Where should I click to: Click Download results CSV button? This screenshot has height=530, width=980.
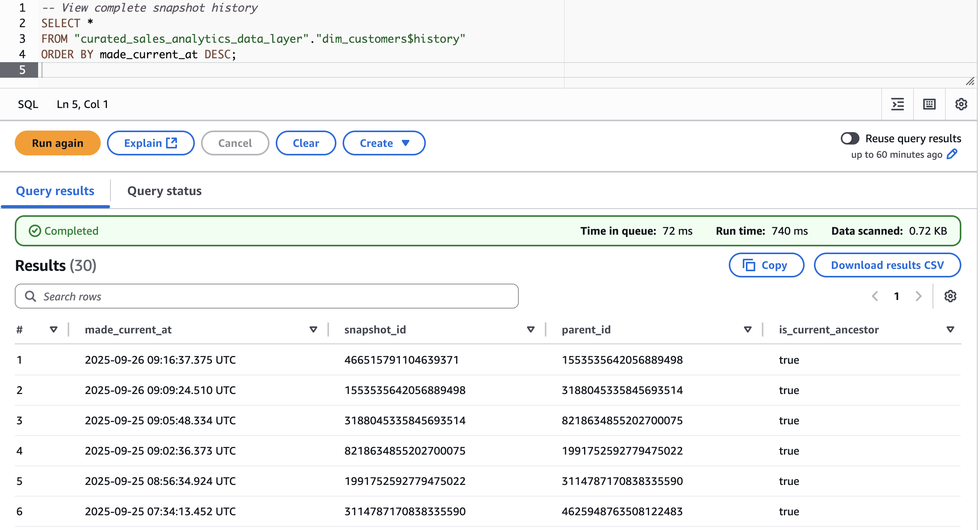[x=887, y=265]
